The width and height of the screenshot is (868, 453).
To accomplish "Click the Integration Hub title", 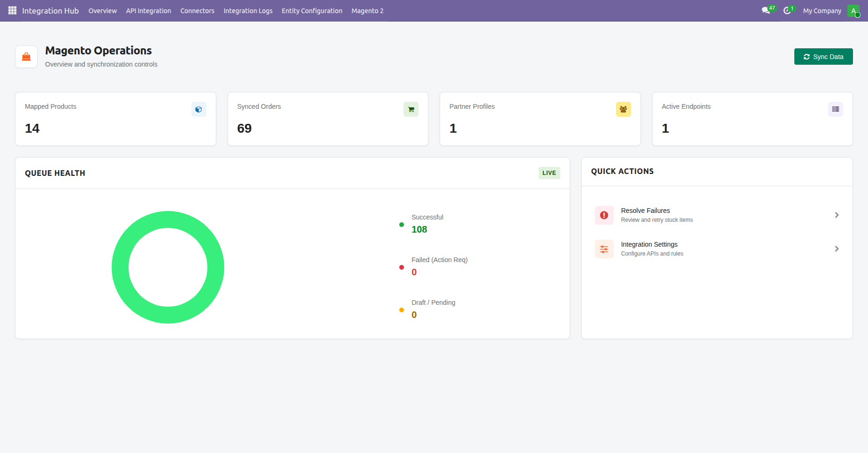I will (x=50, y=11).
